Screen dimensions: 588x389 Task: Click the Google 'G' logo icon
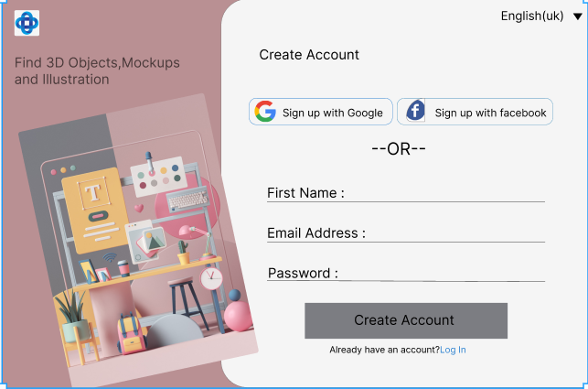click(x=265, y=112)
